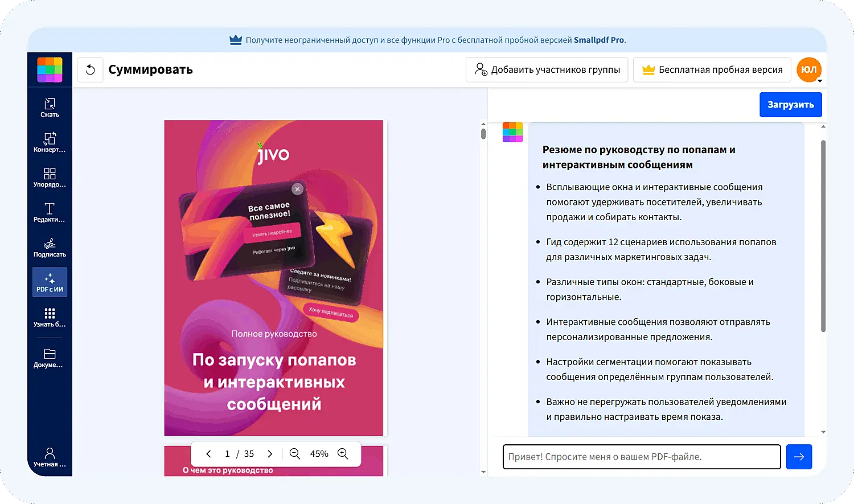
Task: Open Учетная запись in sidebar
Action: click(x=50, y=457)
